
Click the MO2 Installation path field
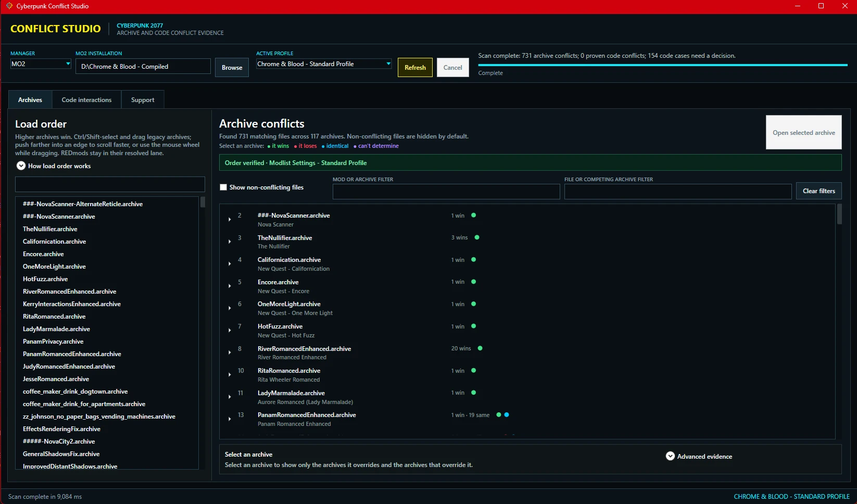(x=143, y=67)
